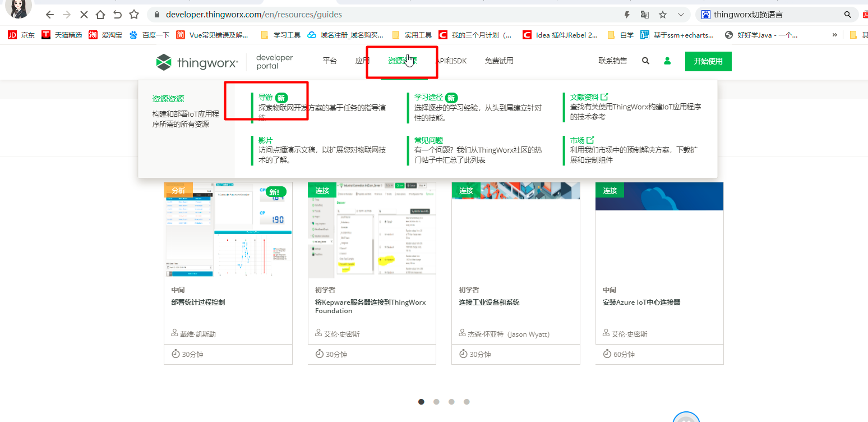This screenshot has width=868, height=422.
Task: Click the green 开始使用 button
Action: point(708,61)
